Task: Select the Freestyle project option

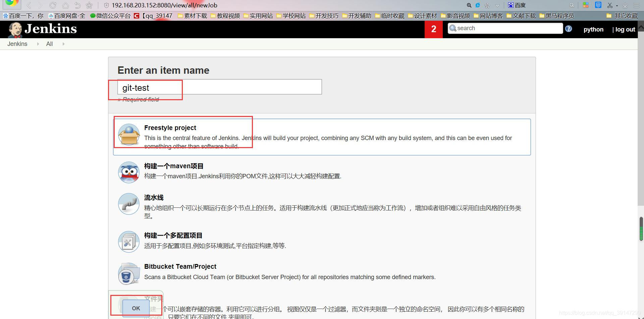Action: [x=322, y=137]
